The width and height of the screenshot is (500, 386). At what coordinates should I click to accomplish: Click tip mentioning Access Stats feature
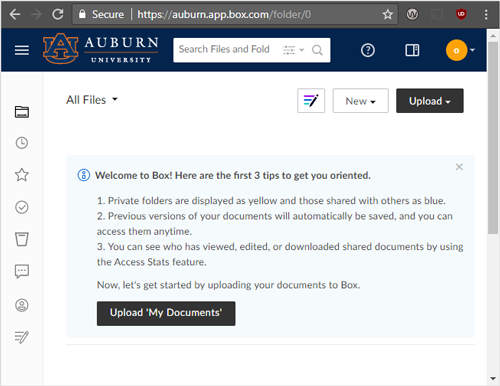280,254
